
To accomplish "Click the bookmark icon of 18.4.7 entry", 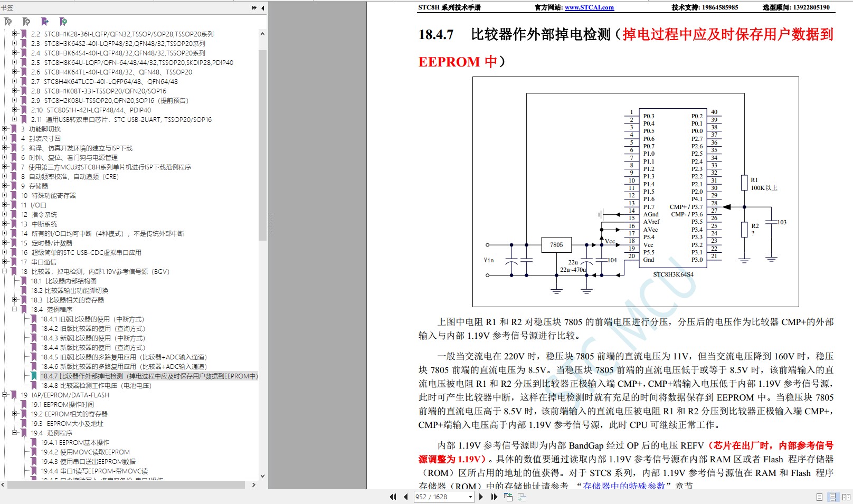I will pyautogui.click(x=34, y=376).
